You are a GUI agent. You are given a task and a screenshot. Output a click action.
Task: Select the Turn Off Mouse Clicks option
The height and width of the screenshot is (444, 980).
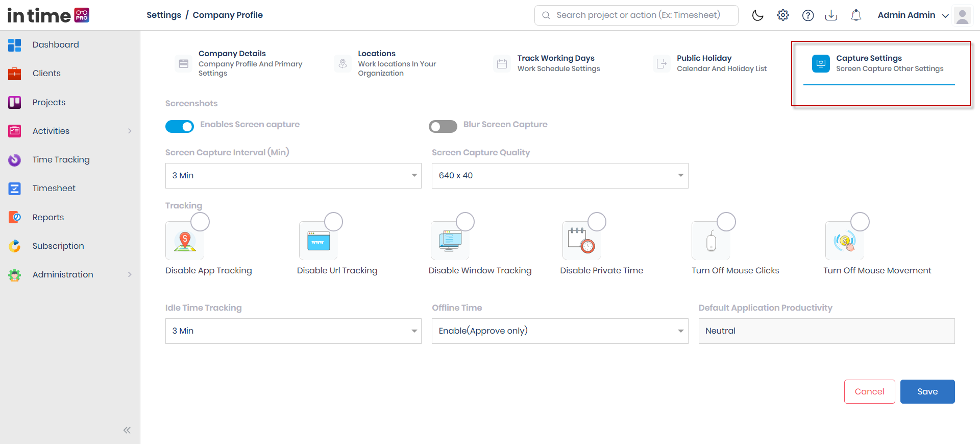pos(726,222)
